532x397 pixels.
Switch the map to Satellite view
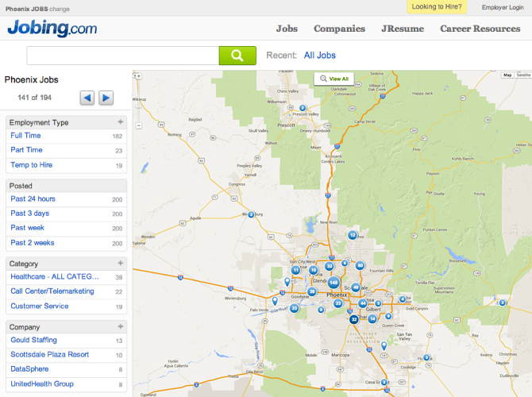click(x=523, y=75)
